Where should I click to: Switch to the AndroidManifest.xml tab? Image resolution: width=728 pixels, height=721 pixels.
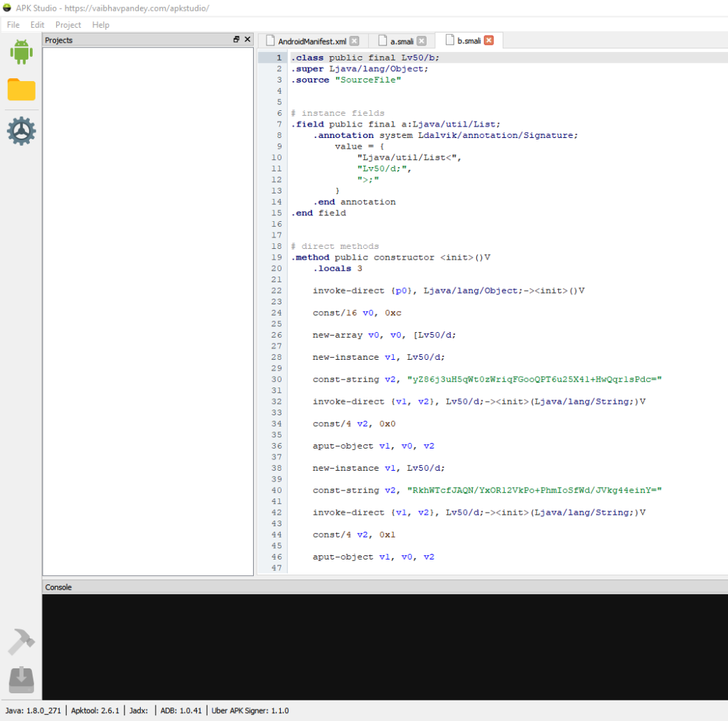pyautogui.click(x=311, y=41)
